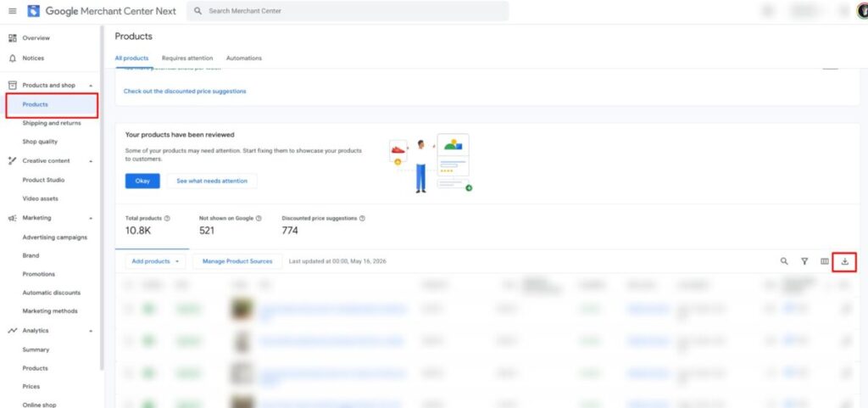Click the Notices bell icon

12,59
